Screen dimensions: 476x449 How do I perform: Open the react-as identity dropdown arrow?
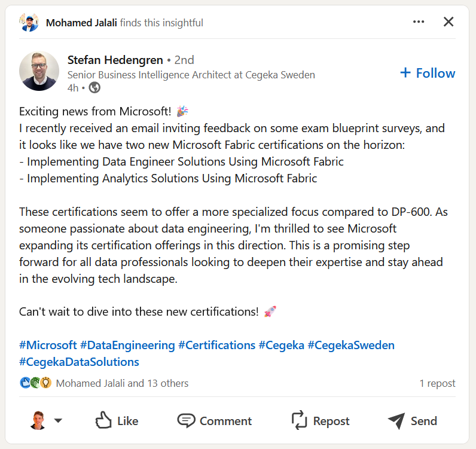point(58,421)
